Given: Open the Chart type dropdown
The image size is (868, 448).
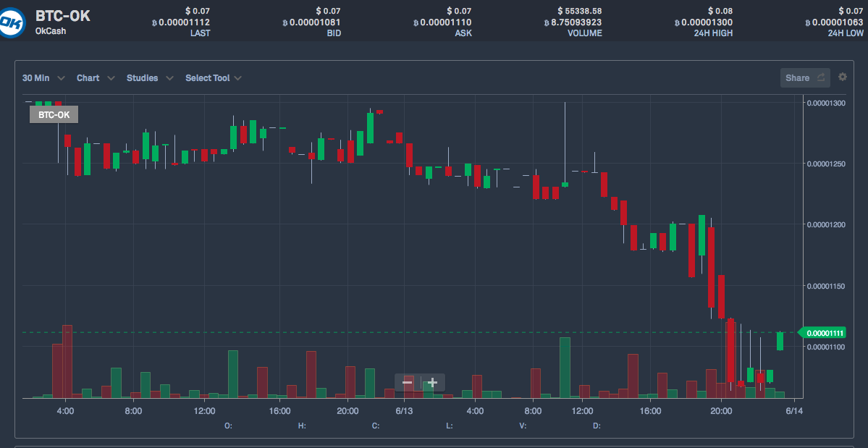Looking at the screenshot, I should [96, 78].
